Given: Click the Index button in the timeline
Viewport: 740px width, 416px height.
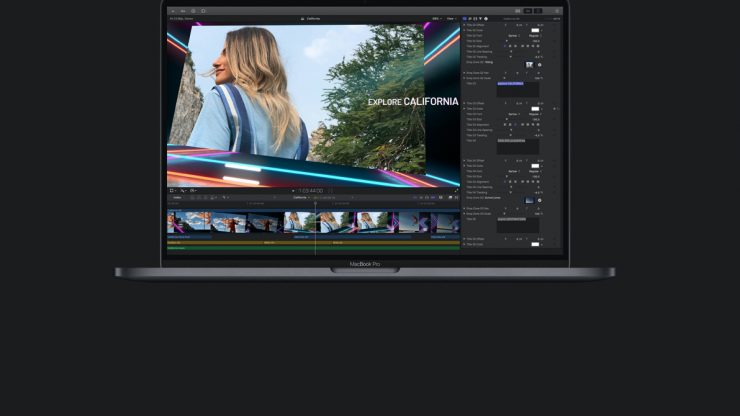Looking at the screenshot, I should tap(177, 197).
